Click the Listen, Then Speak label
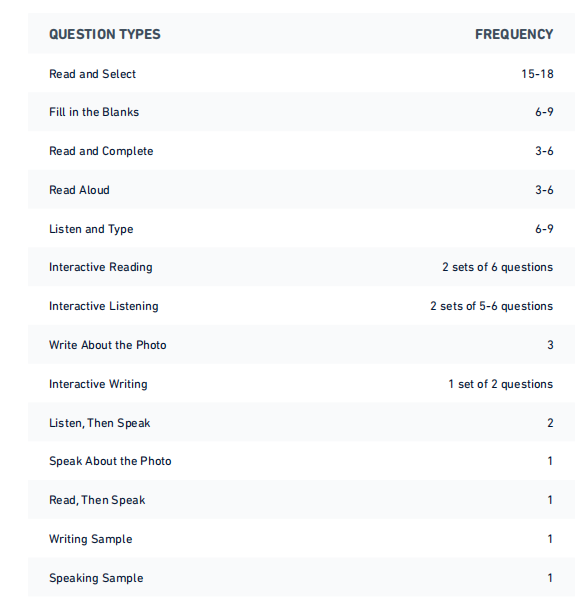Image resolution: width=586 pixels, height=600 pixels. pyautogui.click(x=100, y=423)
